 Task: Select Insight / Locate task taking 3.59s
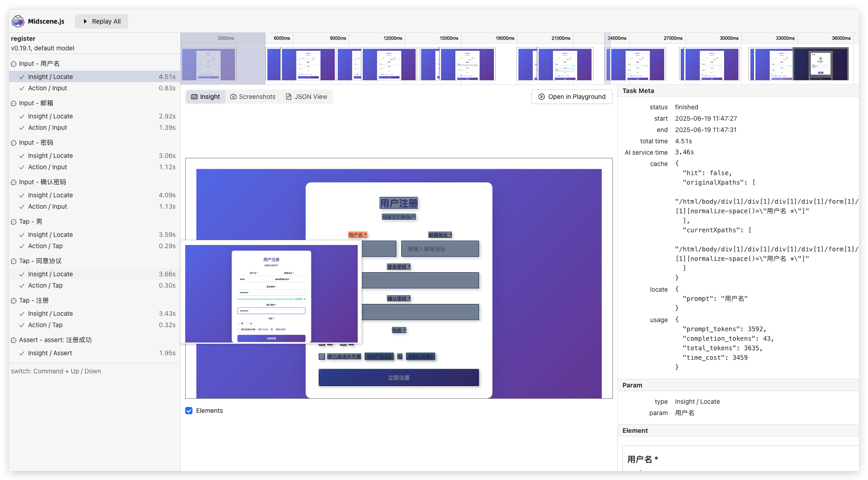94,235
